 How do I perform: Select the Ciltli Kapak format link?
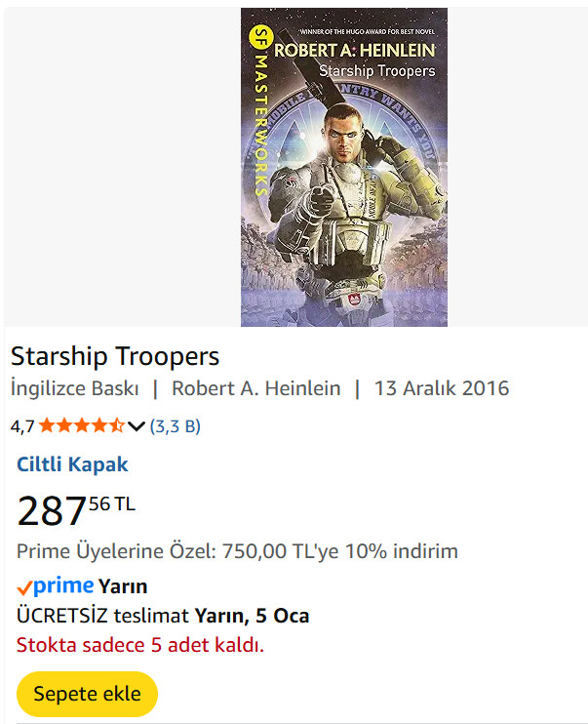point(72,464)
